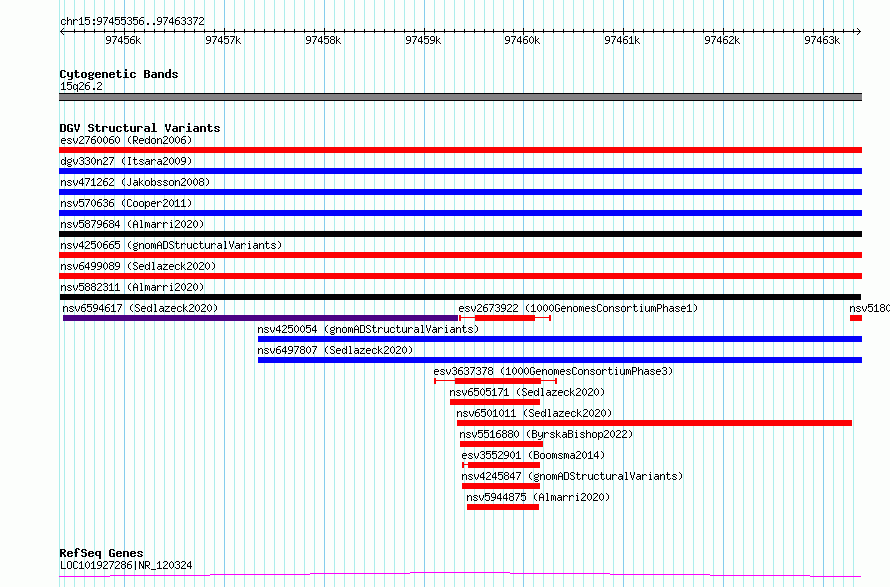Open variant label nsv4245847 (gnomADStructuralVariants)
Screen dimensions: 890x587
pyautogui.click(x=572, y=476)
